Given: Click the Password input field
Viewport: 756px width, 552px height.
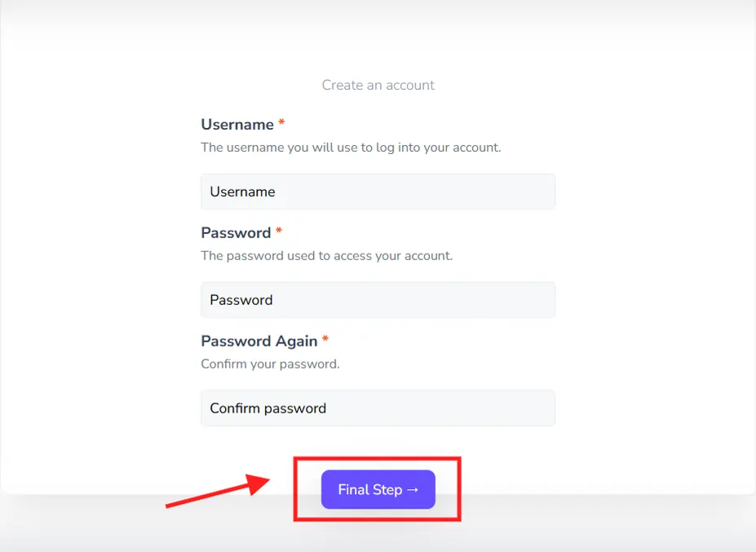Looking at the screenshot, I should 378,299.
